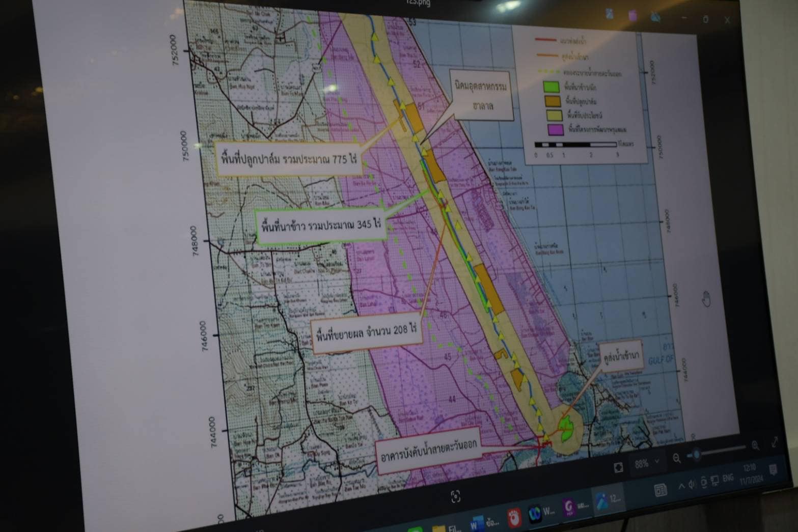
Task: Click the volume speaker tray icon
Action: pyautogui.click(x=692, y=484)
